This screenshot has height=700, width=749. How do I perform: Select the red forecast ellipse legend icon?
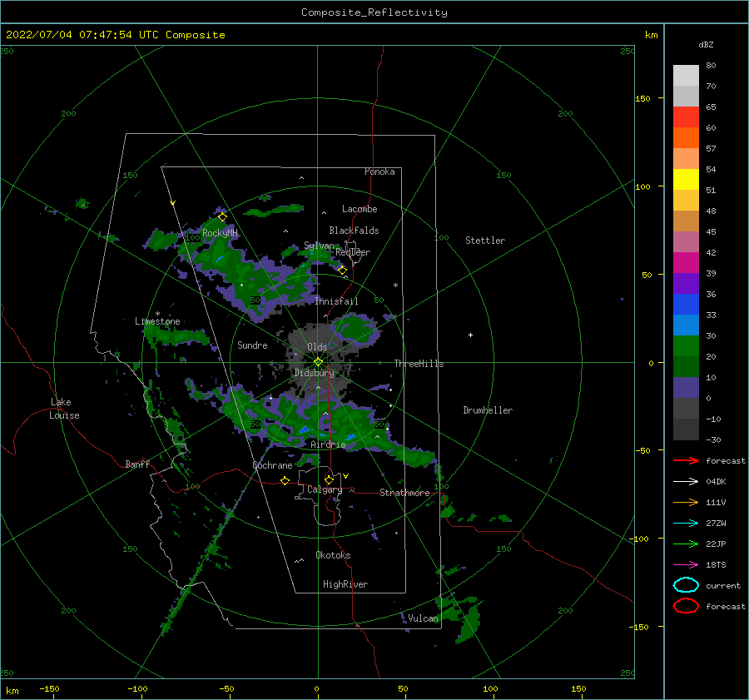point(686,606)
